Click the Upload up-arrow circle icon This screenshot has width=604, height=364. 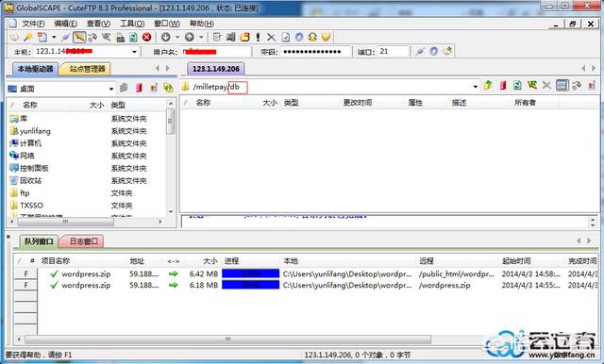click(189, 38)
